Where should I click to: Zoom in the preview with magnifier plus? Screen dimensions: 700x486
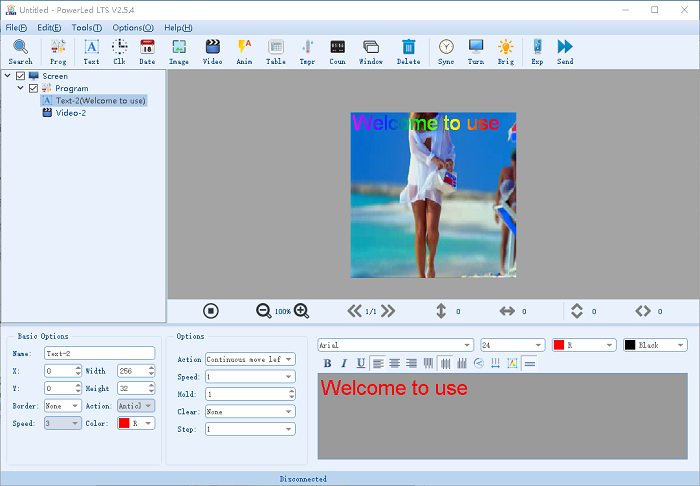[x=301, y=311]
